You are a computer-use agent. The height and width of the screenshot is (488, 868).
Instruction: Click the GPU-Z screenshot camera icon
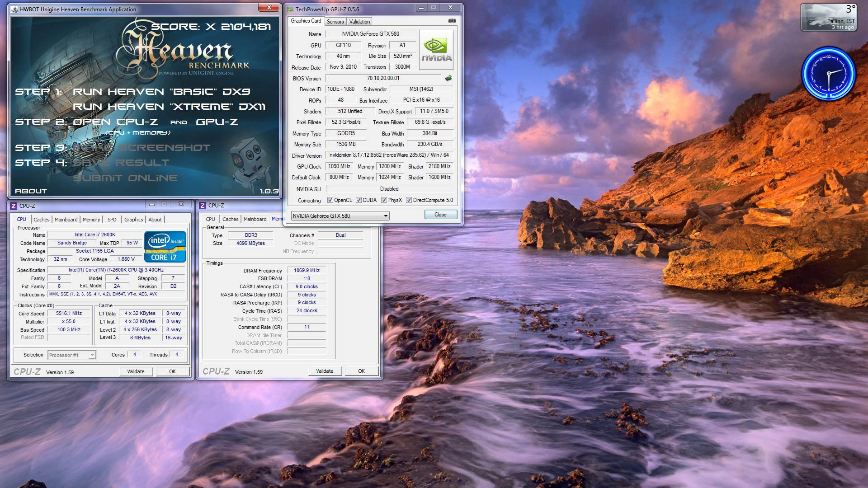tap(452, 21)
